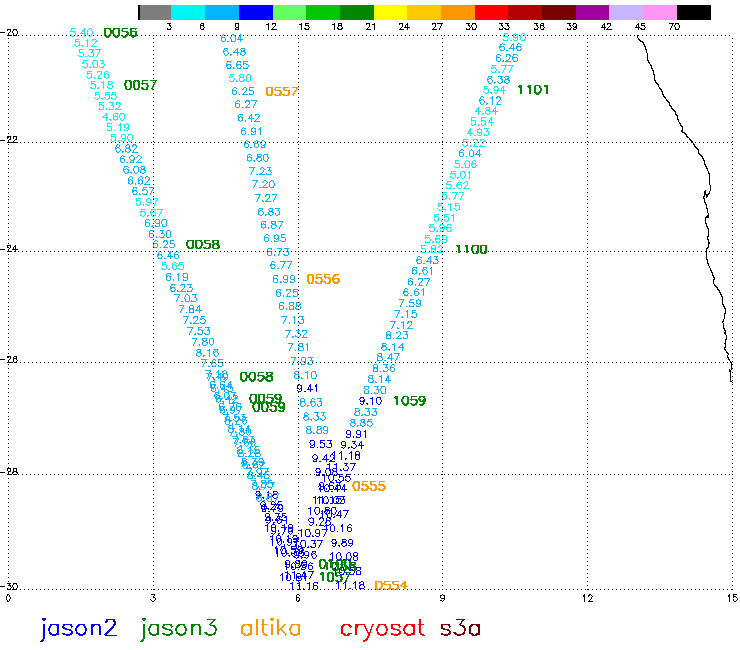This screenshot has height=650, width=740.
Task: Select the 10.08 data value
Action: pyautogui.click(x=344, y=557)
